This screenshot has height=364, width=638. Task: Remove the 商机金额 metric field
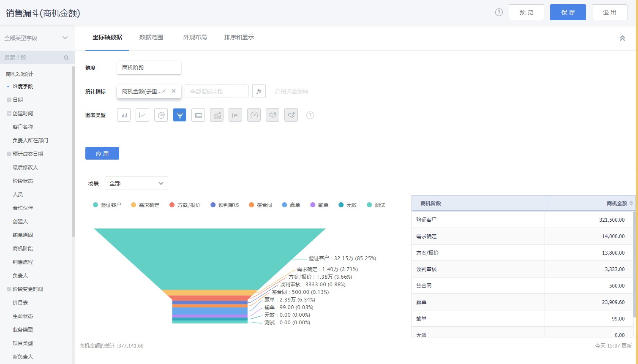click(174, 91)
